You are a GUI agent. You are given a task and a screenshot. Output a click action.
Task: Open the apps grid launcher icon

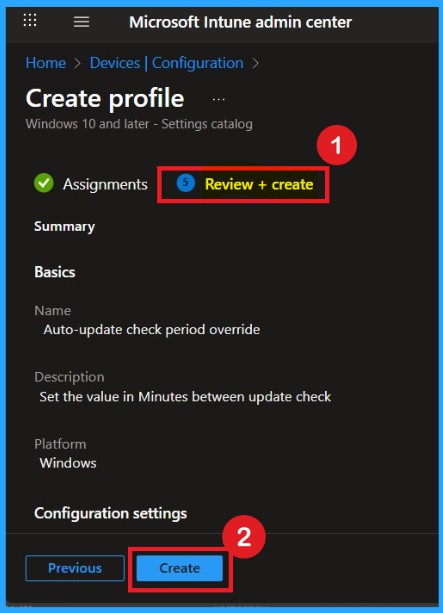(x=30, y=20)
